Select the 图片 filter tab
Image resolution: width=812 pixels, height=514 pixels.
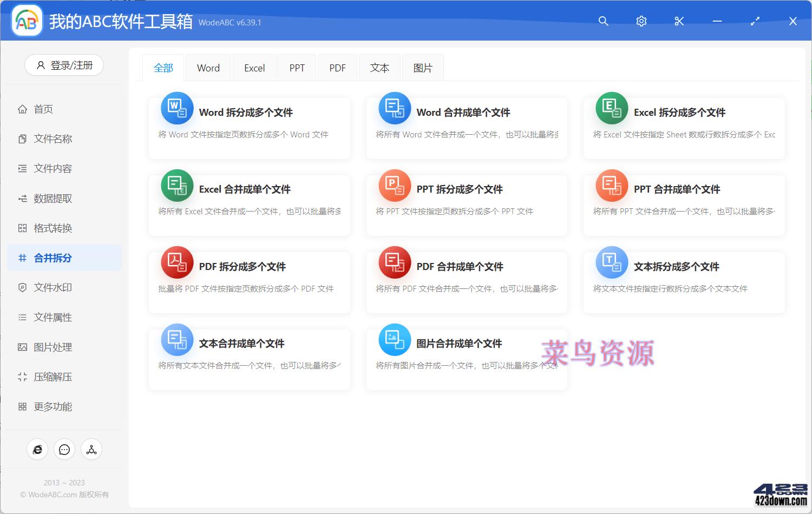click(423, 67)
